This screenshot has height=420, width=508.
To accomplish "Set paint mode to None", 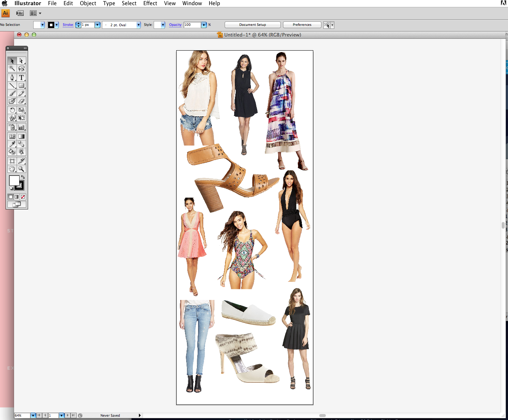I will point(23,197).
